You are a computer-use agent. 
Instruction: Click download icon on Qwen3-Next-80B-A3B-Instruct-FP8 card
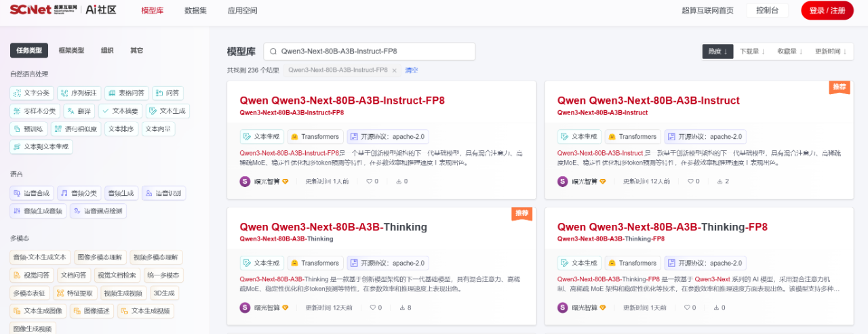pos(398,181)
